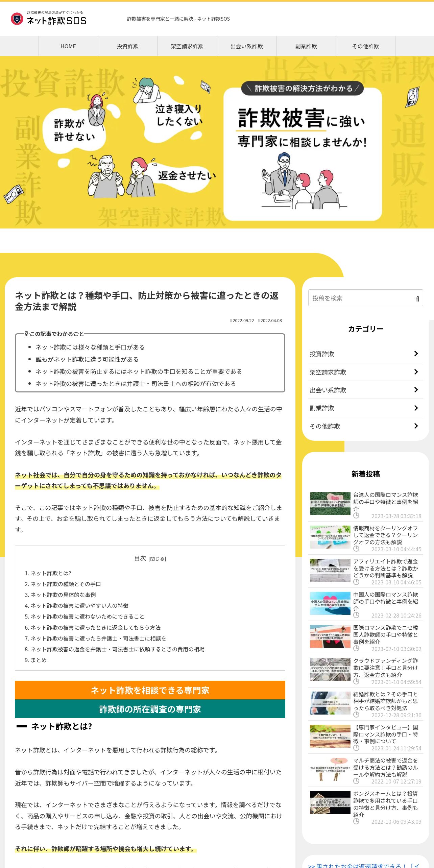The height and width of the screenshot is (868, 434).
Task: Expand the 副業詐欺 category chevron
Action: click(x=416, y=408)
